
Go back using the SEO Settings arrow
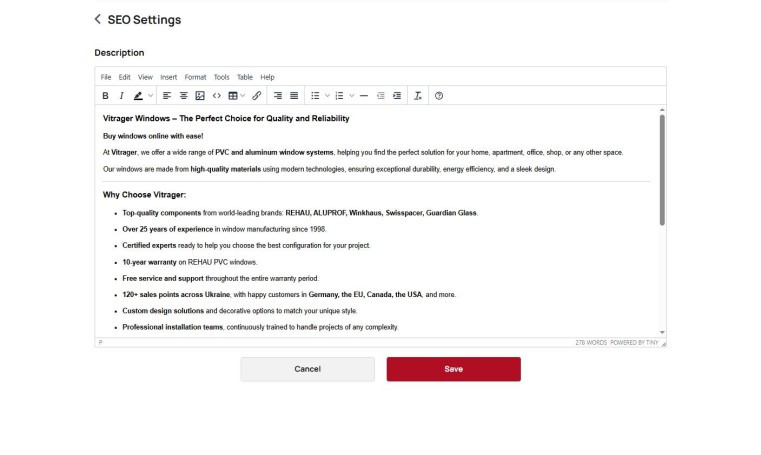pos(98,19)
